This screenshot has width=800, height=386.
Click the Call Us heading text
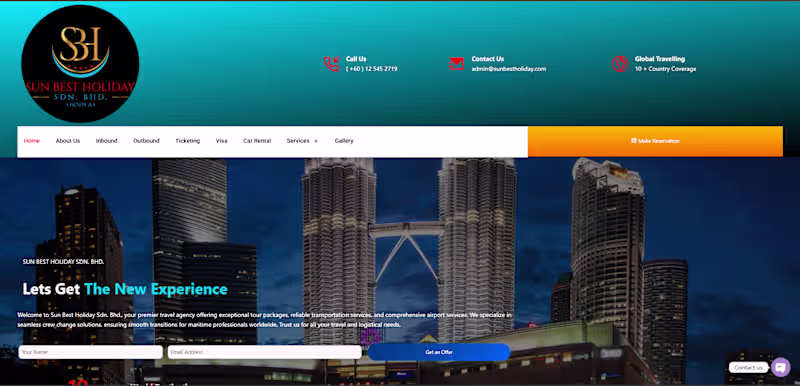356,59
